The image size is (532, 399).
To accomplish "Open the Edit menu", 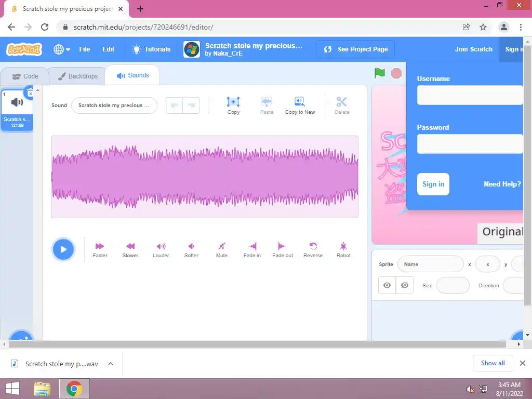I will click(108, 49).
